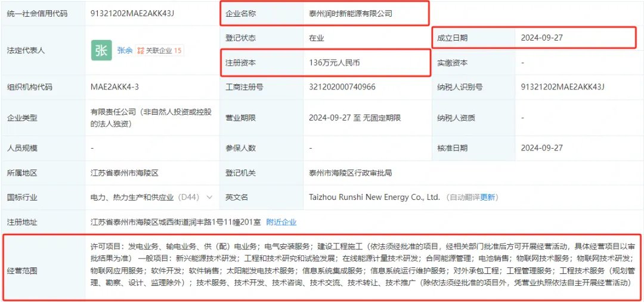Expand the 国标行业 chevron dropdown
This screenshot has height=302, width=644.
point(209,197)
